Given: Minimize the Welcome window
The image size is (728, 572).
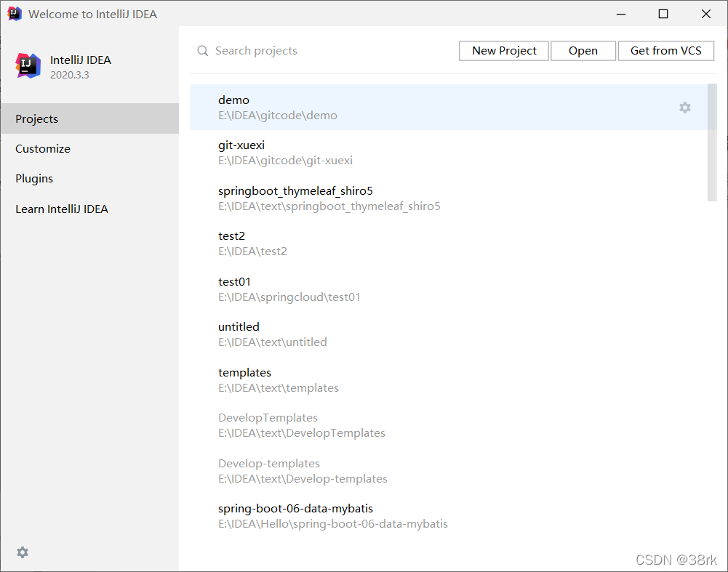Looking at the screenshot, I should (621, 14).
